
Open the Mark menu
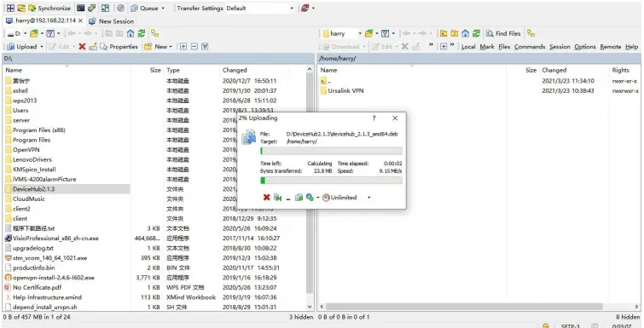point(487,47)
